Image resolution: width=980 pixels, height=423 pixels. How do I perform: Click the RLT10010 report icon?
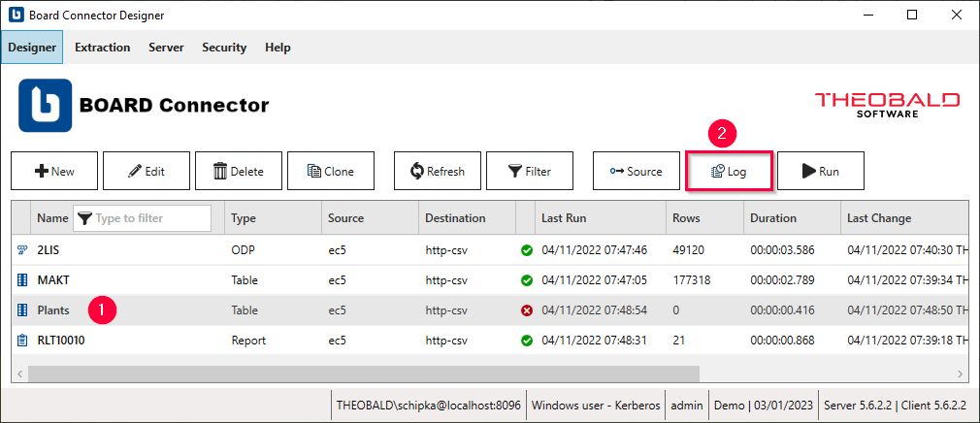(22, 341)
